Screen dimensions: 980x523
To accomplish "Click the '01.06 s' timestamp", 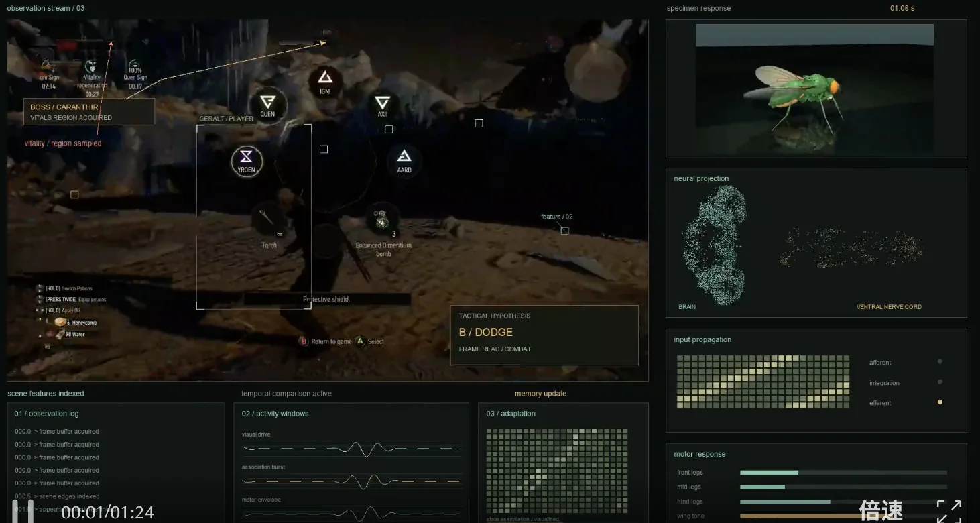I will pyautogui.click(x=902, y=8).
